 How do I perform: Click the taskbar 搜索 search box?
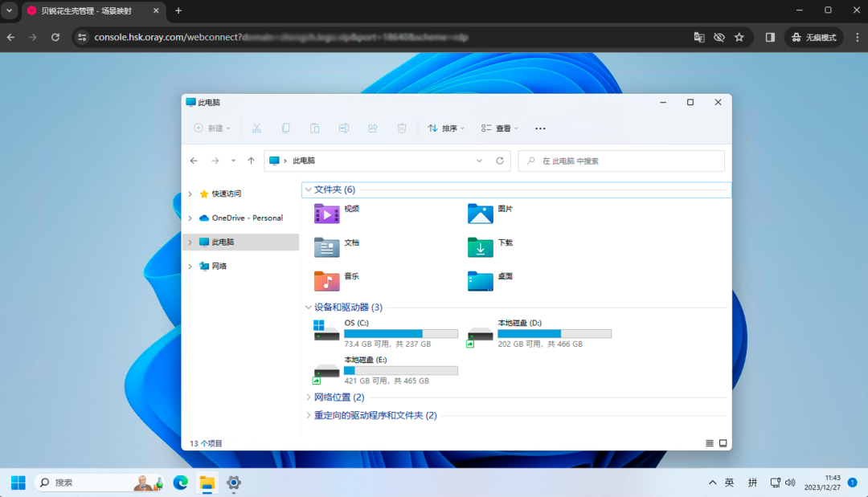pyautogui.click(x=100, y=483)
